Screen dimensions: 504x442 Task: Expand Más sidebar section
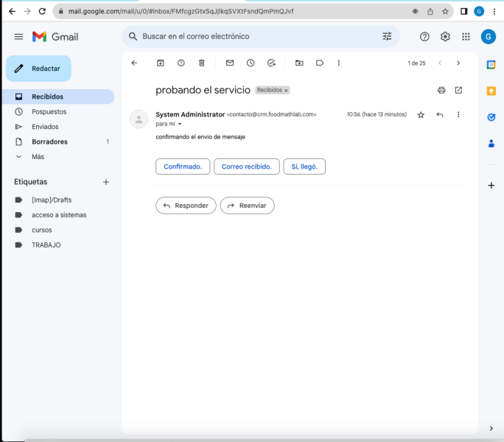[x=58, y=157]
